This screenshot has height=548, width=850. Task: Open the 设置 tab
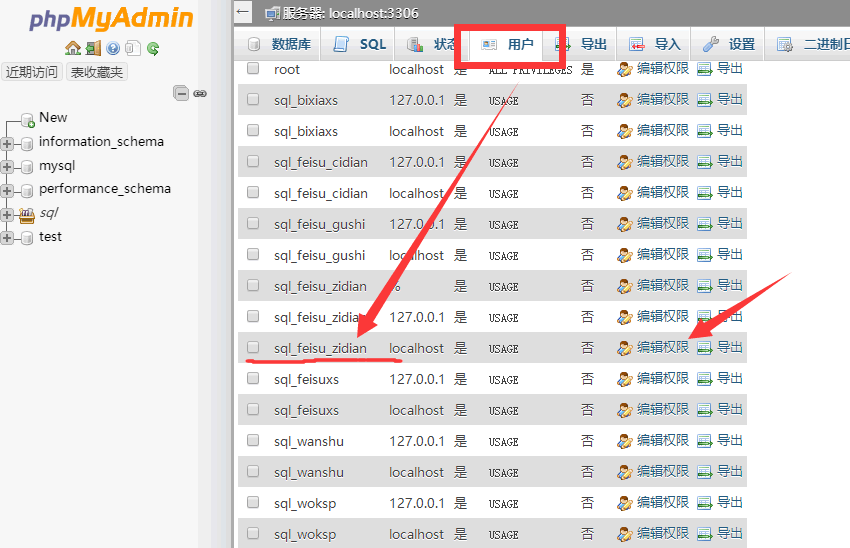(728, 44)
